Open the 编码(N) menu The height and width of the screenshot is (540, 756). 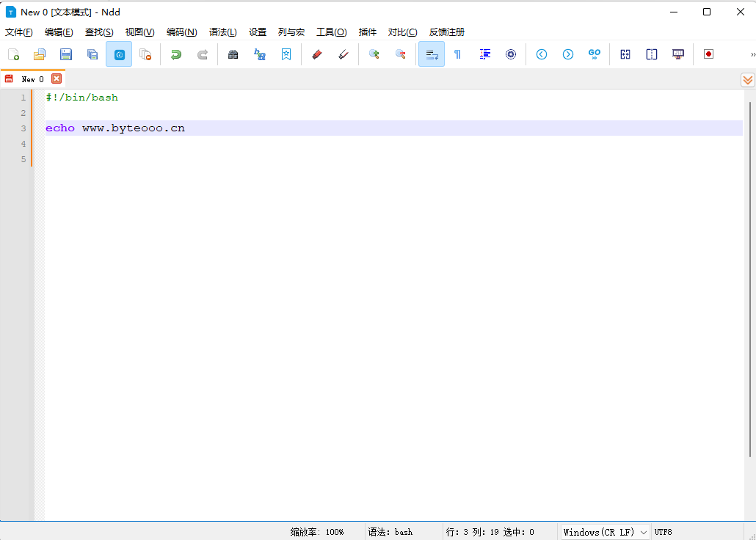pyautogui.click(x=182, y=32)
